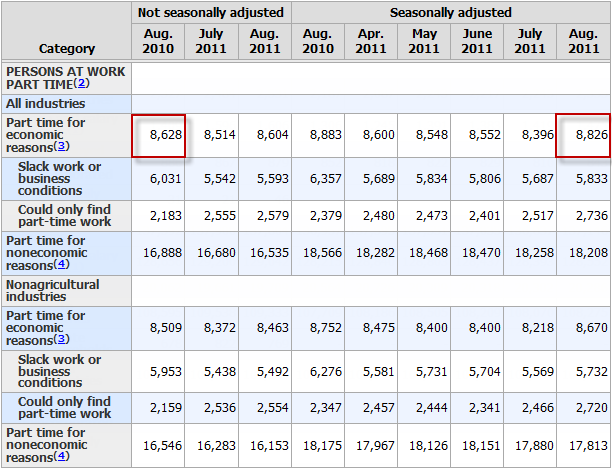Image resolution: width=612 pixels, height=468 pixels.
Task: Open footnote 3 link in All industries economic reasons row
Action: (61, 146)
